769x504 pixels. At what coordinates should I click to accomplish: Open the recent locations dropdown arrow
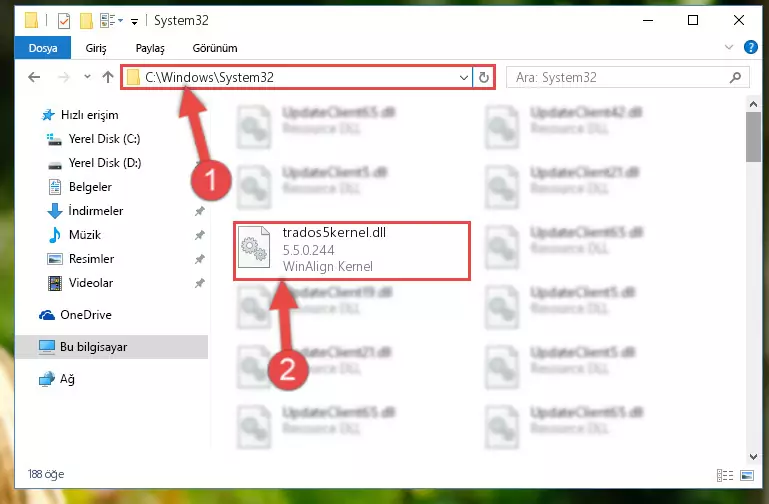point(87,76)
